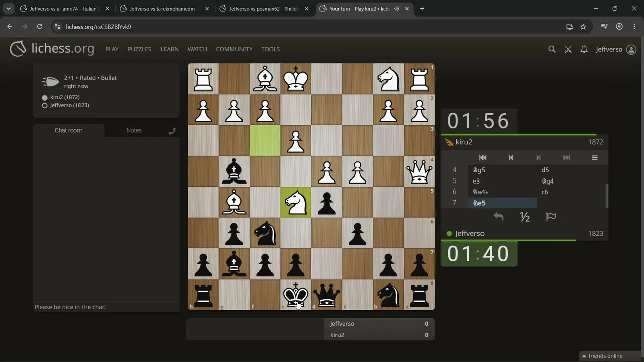Click the white bishop on g5

coord(234,202)
